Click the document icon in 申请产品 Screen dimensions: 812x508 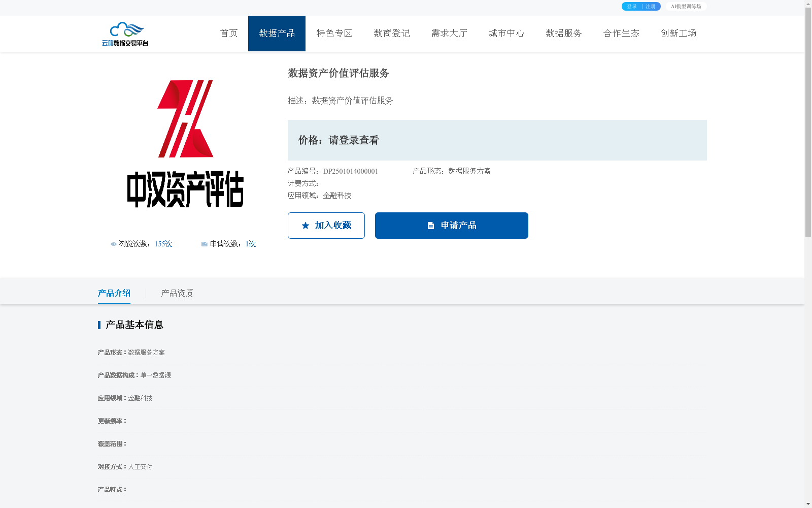(431, 226)
